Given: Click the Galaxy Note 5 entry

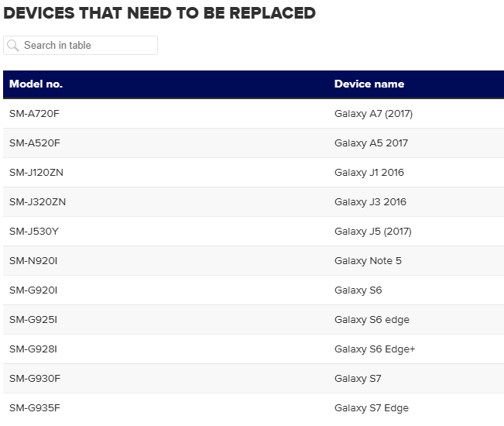Looking at the screenshot, I should [x=368, y=261].
